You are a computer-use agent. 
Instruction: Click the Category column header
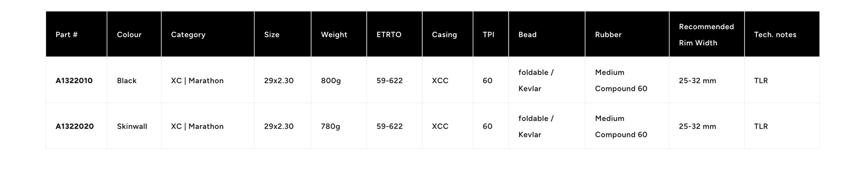tap(188, 35)
